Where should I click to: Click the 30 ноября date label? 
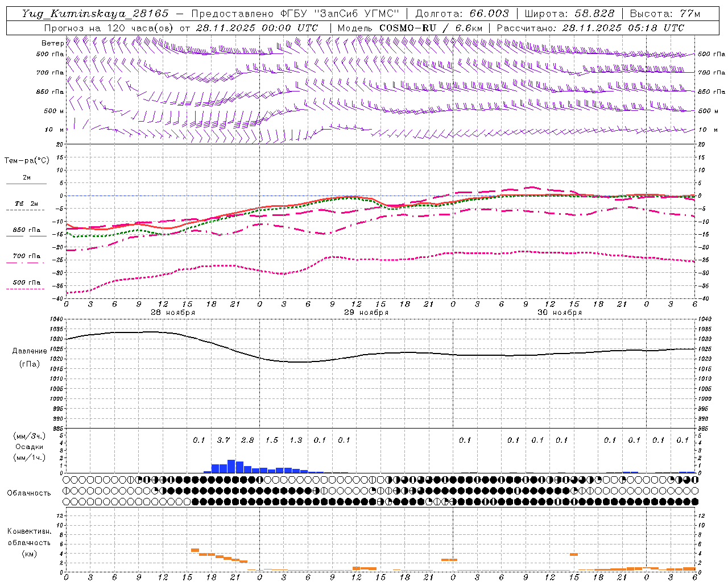click(560, 313)
